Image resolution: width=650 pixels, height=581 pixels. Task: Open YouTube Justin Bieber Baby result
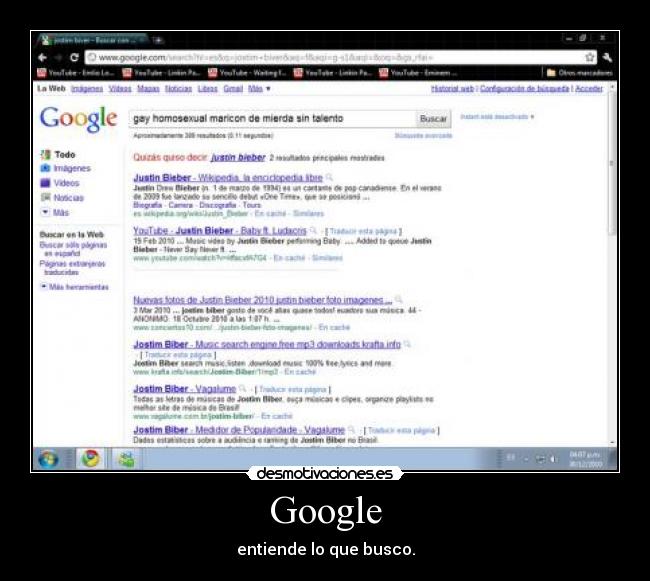pyautogui.click(x=220, y=231)
